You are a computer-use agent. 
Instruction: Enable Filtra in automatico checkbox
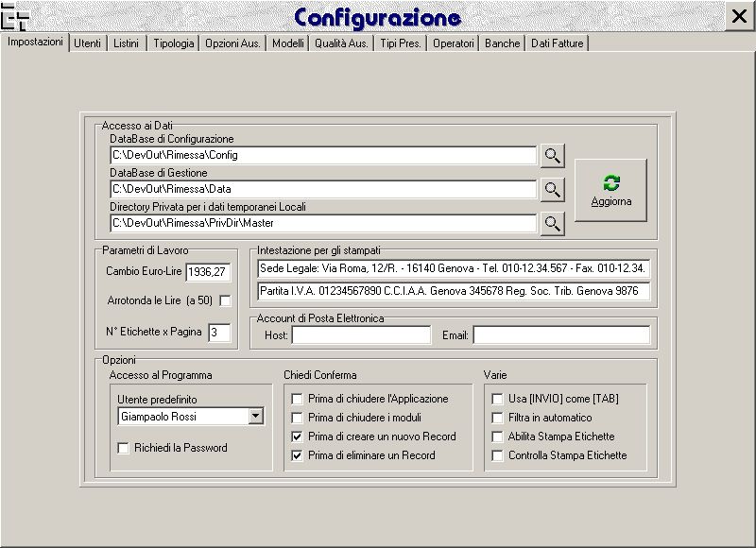point(497,418)
